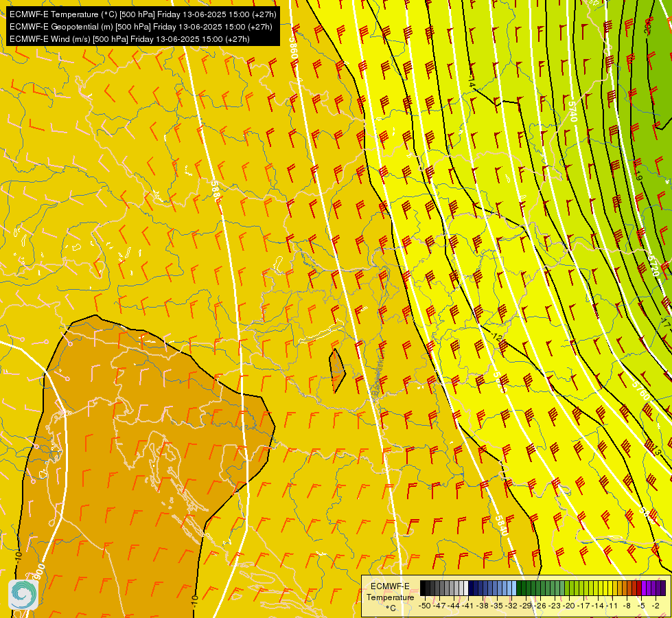Click the -38 legend tick label
This screenshot has height=618, width=672.
point(482,606)
